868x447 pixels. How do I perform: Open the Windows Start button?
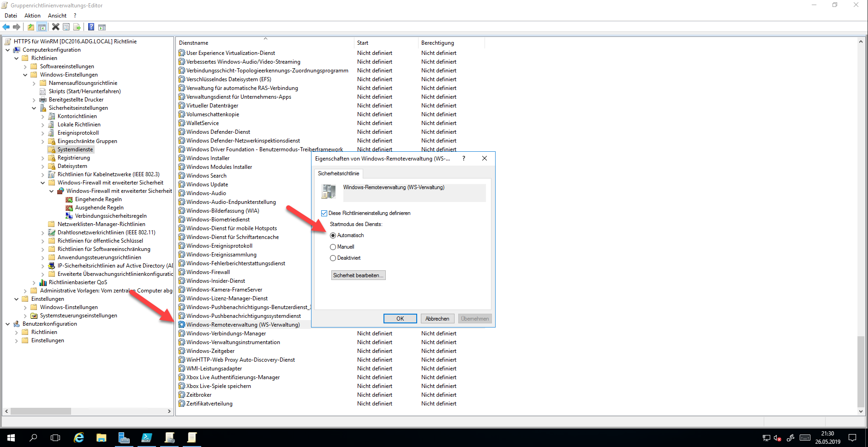point(11,437)
